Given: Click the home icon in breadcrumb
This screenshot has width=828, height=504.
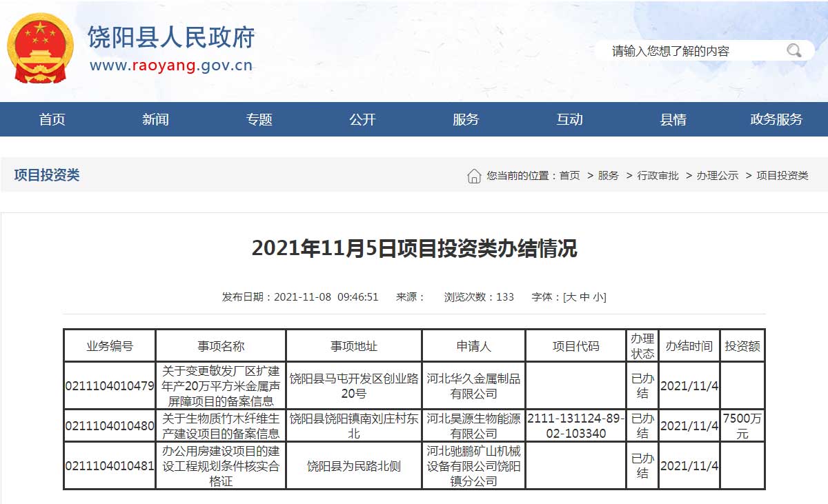Looking at the screenshot, I should [474, 176].
